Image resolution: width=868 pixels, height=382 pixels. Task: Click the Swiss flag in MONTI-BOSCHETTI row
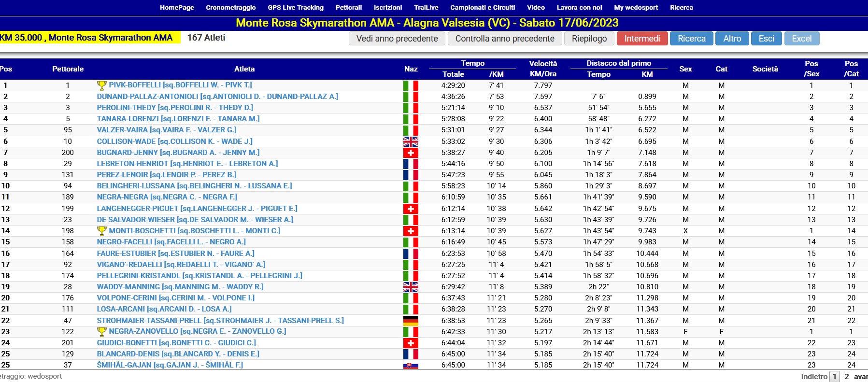(x=411, y=231)
